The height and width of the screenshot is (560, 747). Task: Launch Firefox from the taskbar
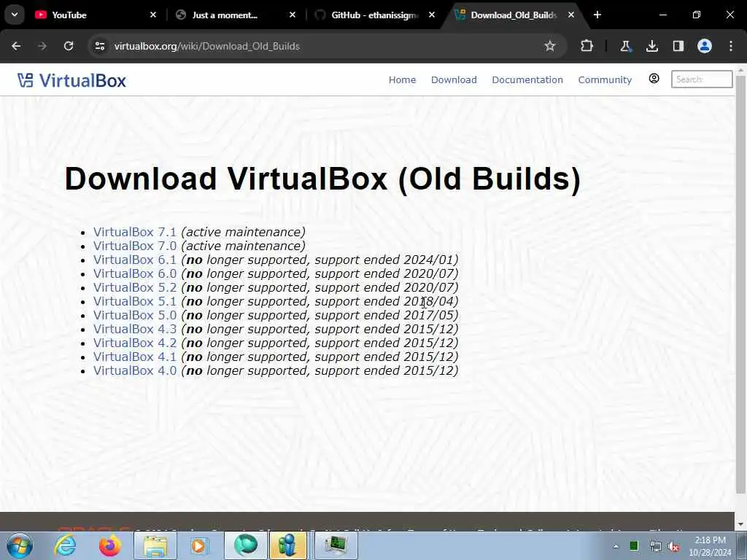pyautogui.click(x=109, y=545)
